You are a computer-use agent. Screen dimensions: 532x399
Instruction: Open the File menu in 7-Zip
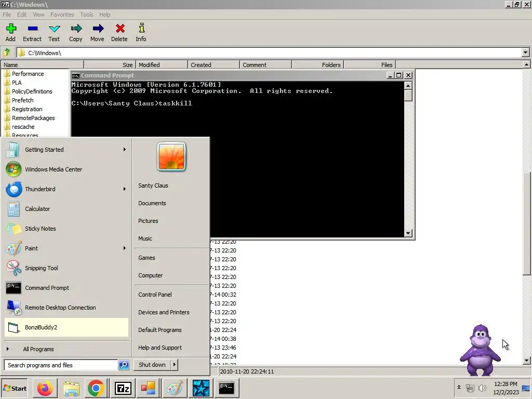[x=7, y=15]
